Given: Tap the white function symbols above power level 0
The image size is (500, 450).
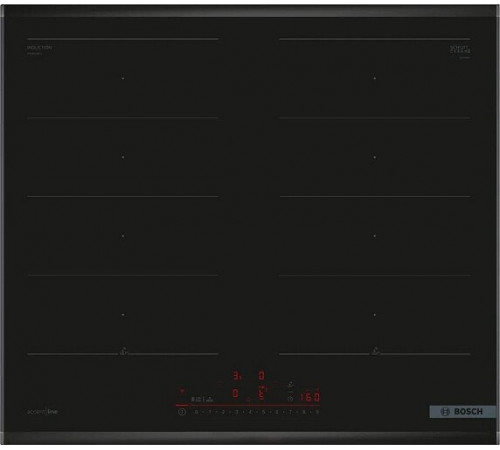Looking at the screenshot, I should [202, 399].
